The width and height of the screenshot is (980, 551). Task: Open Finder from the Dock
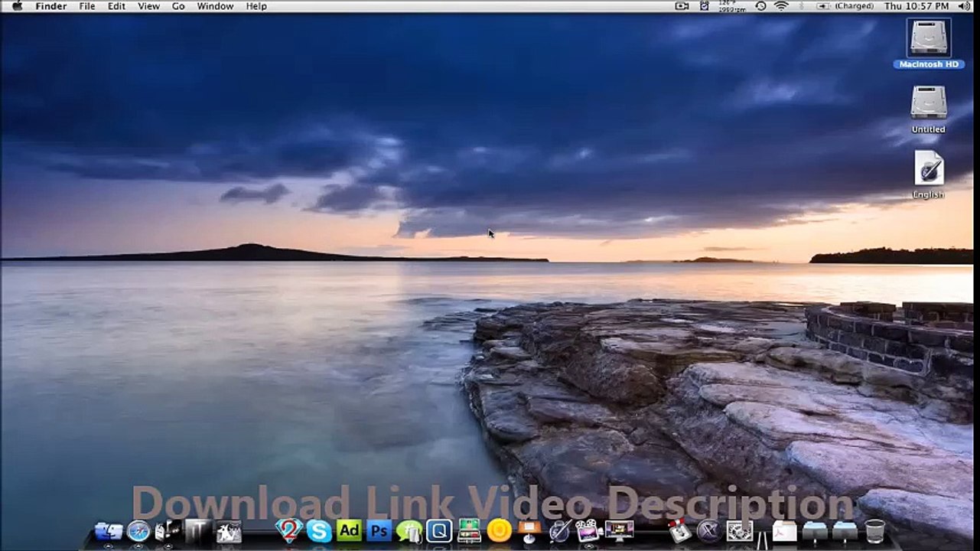click(108, 531)
